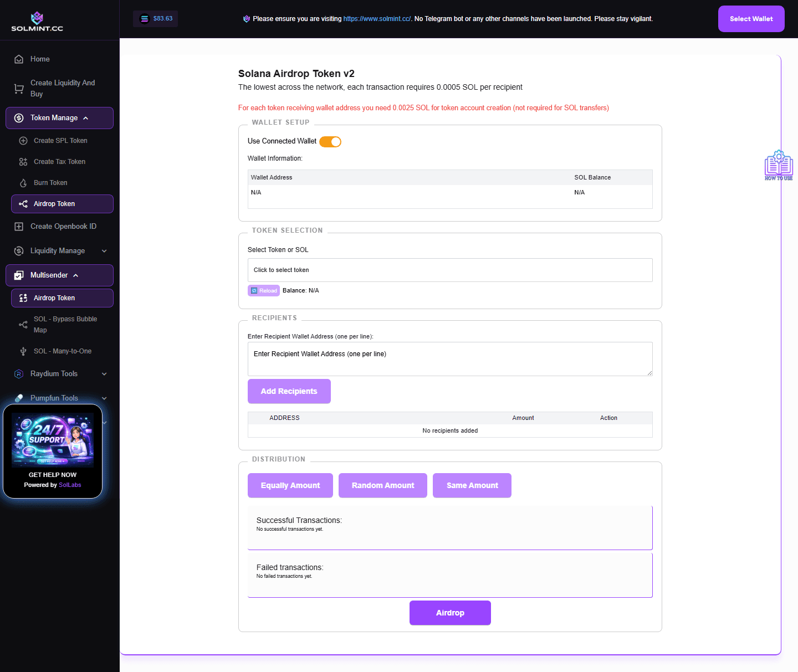Go to the Home menu item
This screenshot has width=798, height=672.
pos(39,59)
